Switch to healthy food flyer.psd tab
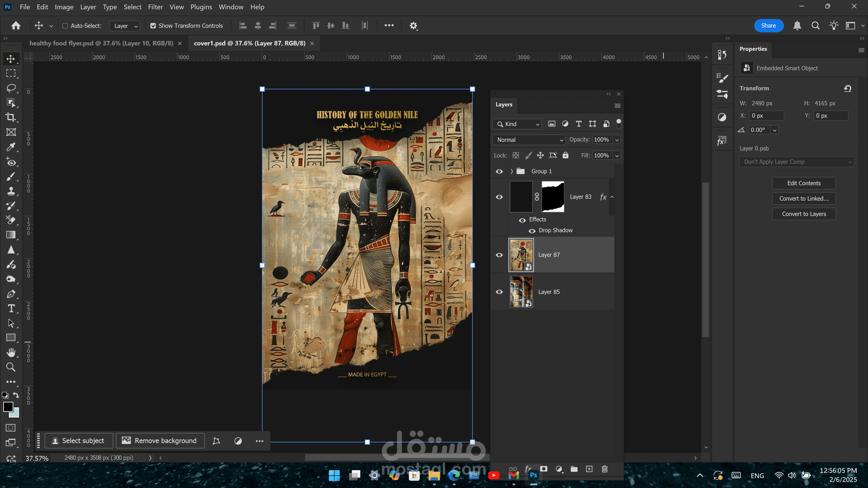Screen dimensions: 868x488 click(x=101, y=43)
